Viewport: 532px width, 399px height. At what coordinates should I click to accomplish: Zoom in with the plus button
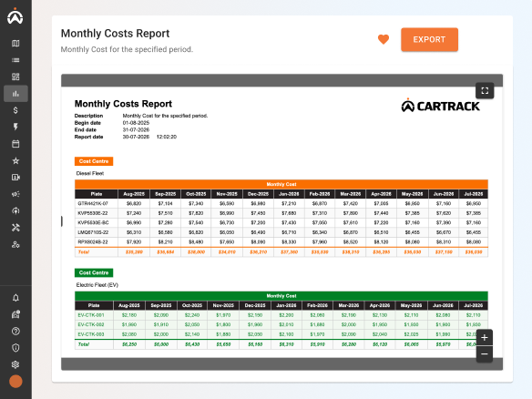(x=485, y=338)
